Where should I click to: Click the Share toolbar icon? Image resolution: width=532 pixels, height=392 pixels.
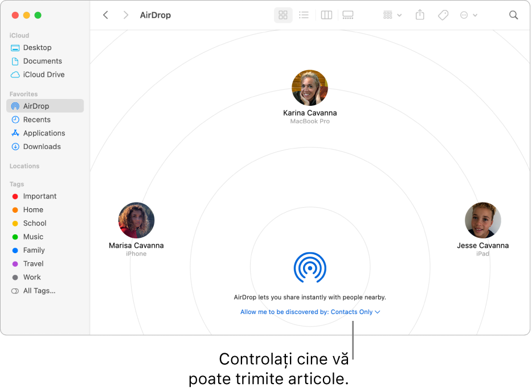[420, 15]
